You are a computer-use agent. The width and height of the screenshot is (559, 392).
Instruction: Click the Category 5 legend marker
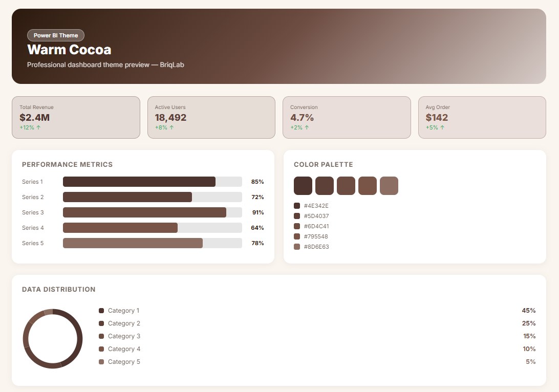[x=101, y=362]
